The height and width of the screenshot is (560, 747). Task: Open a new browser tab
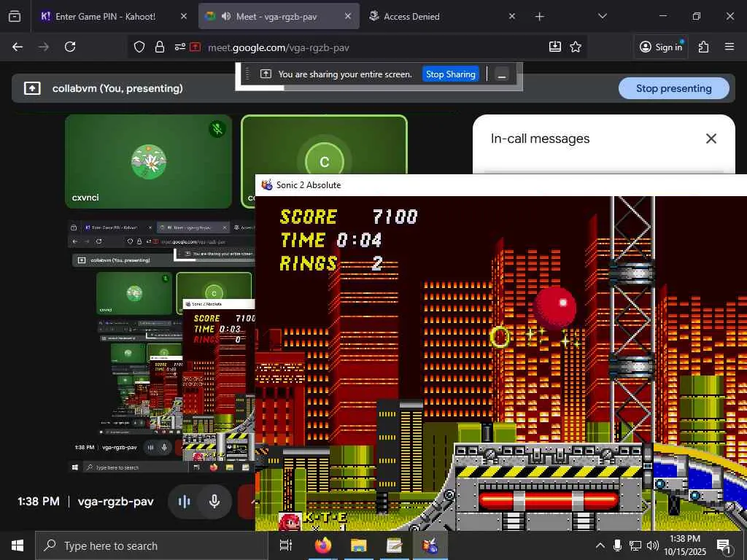pos(539,17)
